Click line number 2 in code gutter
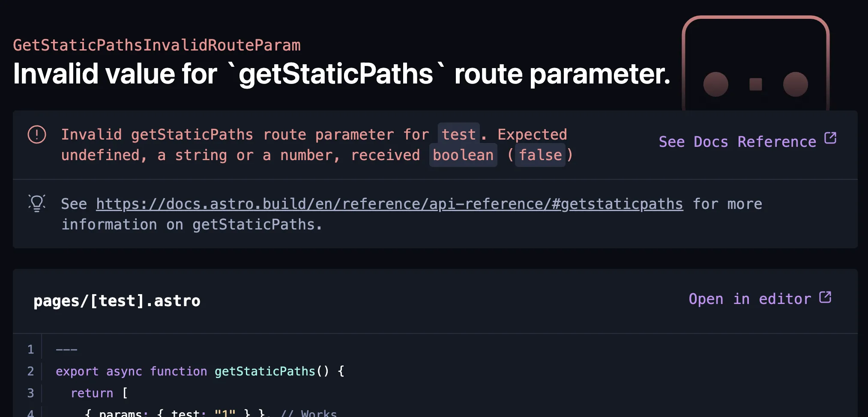 [30, 371]
